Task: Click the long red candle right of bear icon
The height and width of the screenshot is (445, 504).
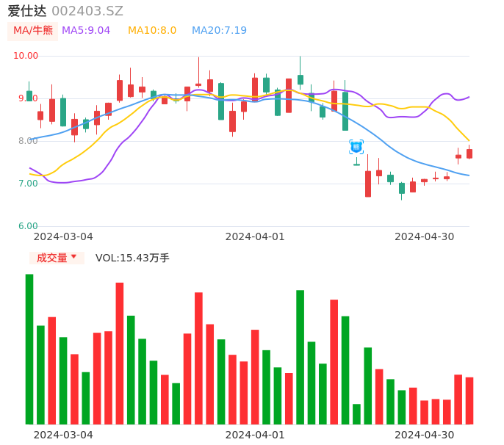Action: click(368, 184)
